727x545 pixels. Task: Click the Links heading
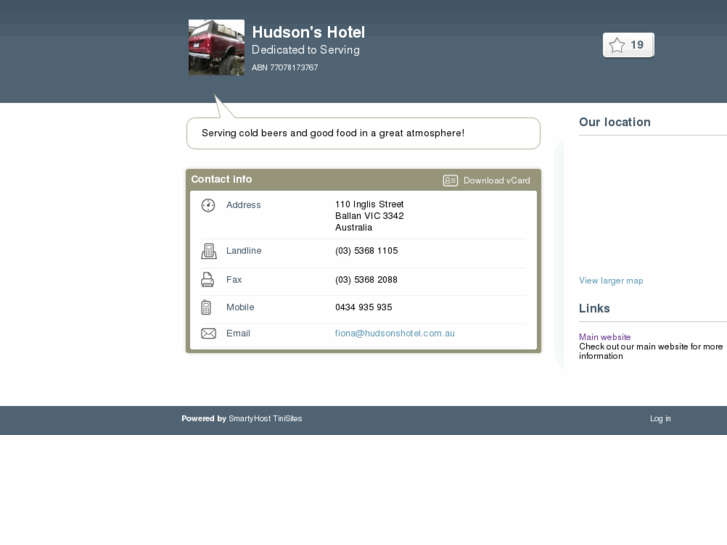coord(594,308)
